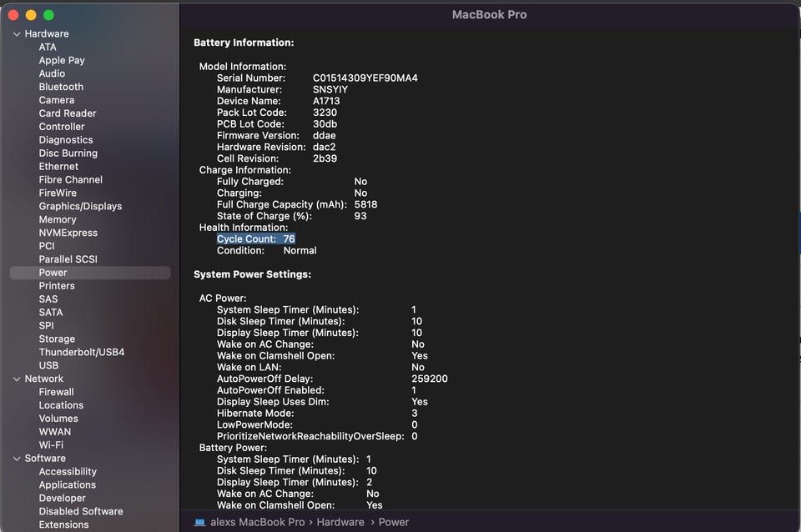Click the Battery Information heading

[244, 43]
